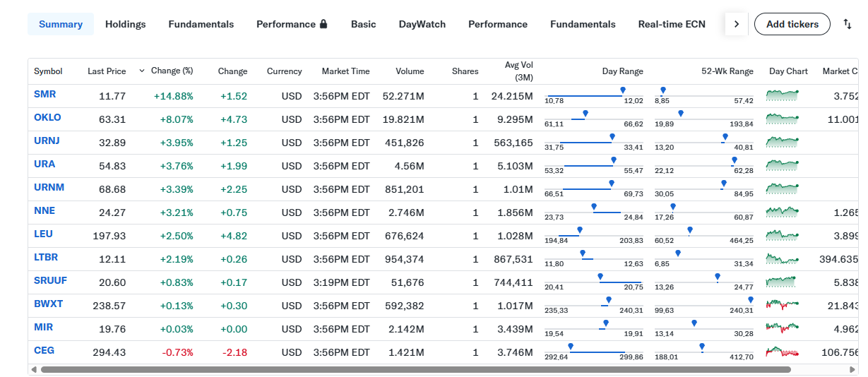Expand more tabs with the right chevron

coord(736,24)
